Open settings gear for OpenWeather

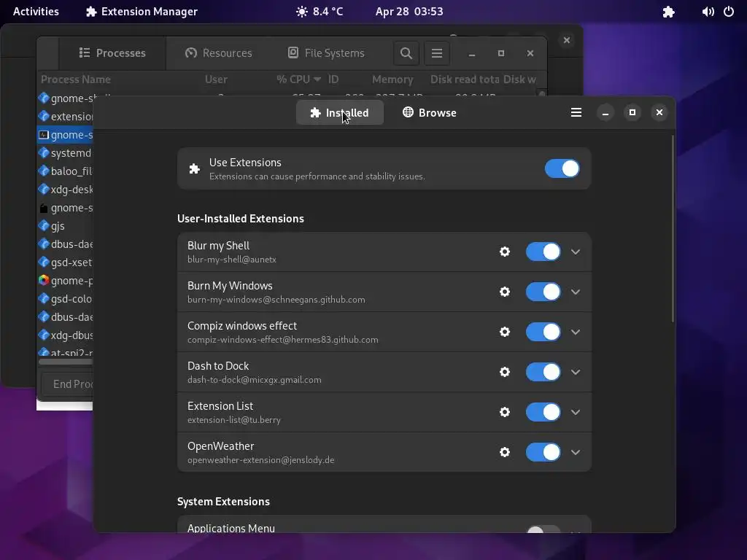[505, 452]
